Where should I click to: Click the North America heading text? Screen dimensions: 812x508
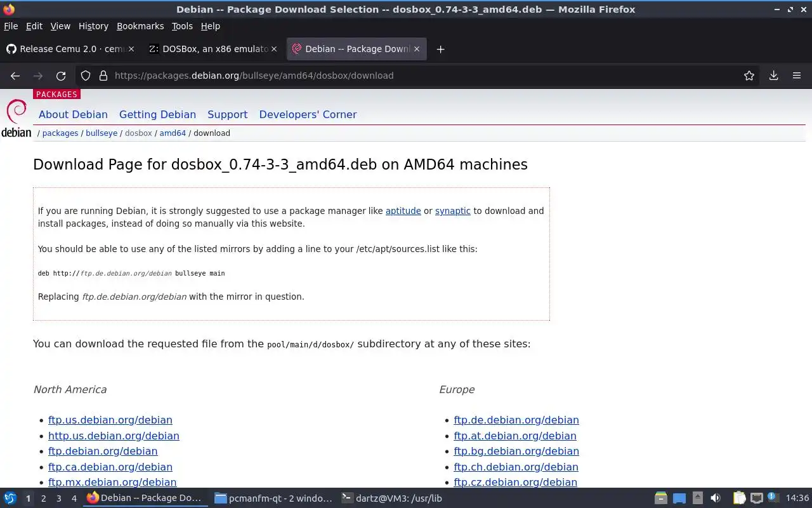70,390
